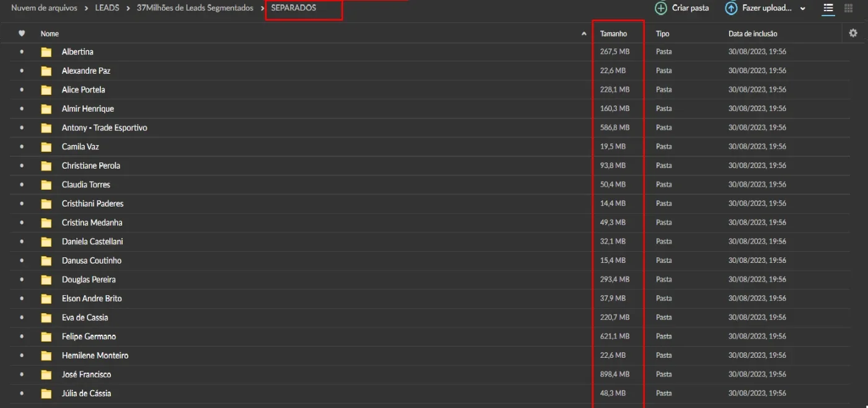Click the Cristhiani Paderes folder icon
Viewport: 868px width, 408px height.
(46, 204)
